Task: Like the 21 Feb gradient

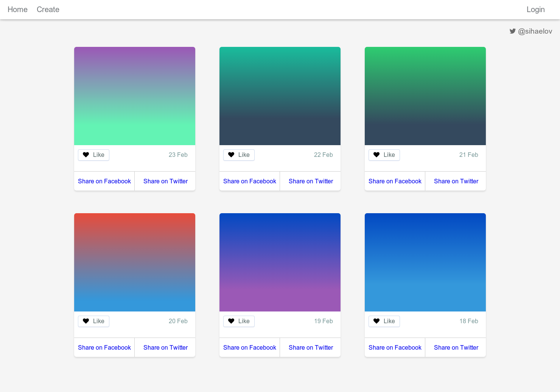Action: [384, 155]
